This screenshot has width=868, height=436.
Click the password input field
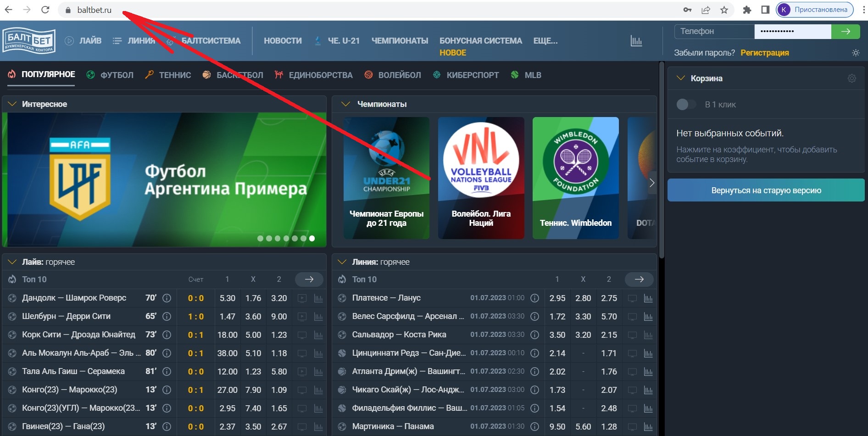793,31
